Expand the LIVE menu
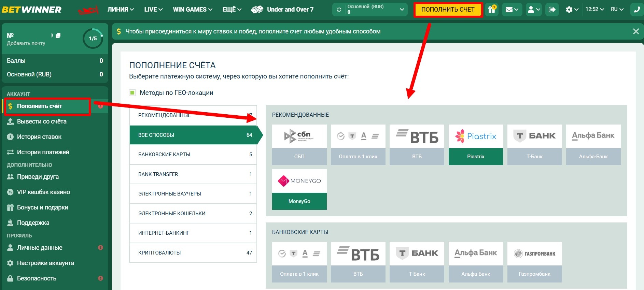This screenshot has height=290, width=644. [x=153, y=10]
